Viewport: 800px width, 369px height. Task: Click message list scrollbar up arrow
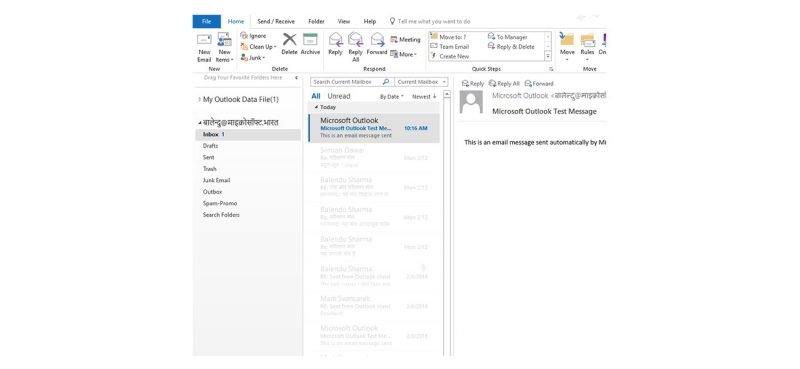(x=447, y=94)
